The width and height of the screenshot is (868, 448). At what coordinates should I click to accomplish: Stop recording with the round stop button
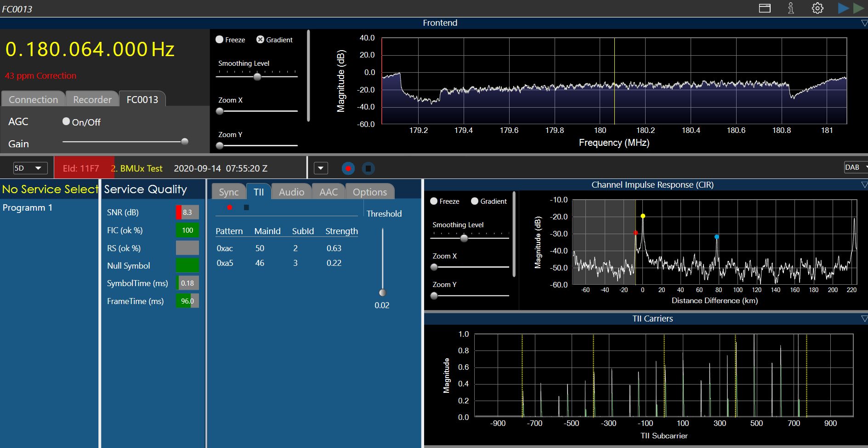tap(368, 168)
